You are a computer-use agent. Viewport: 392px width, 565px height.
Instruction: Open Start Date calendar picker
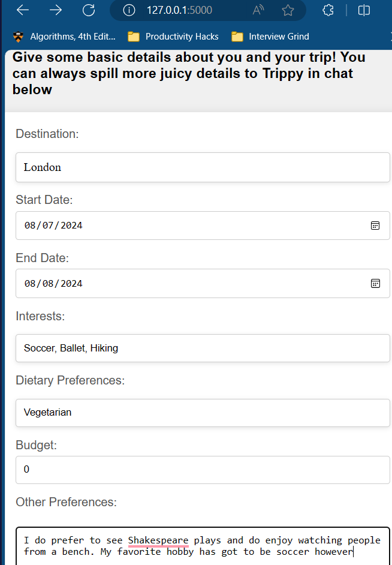click(375, 226)
